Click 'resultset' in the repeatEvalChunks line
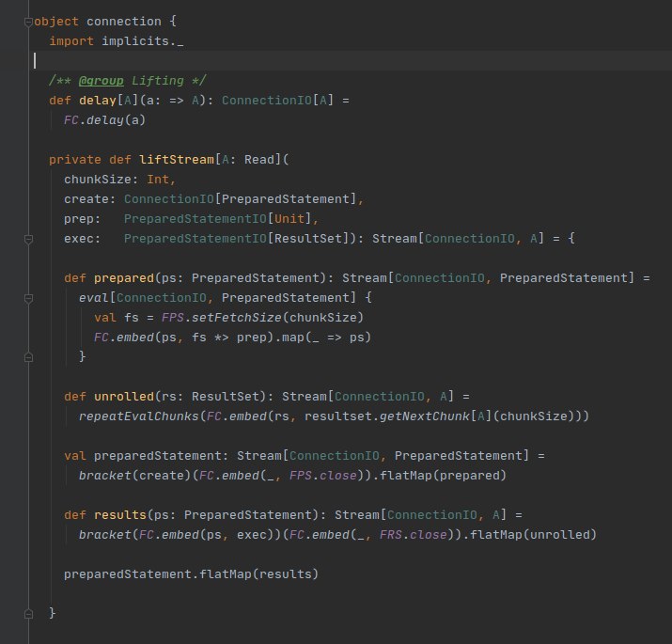Screen dimensions: 672x644 [338, 416]
